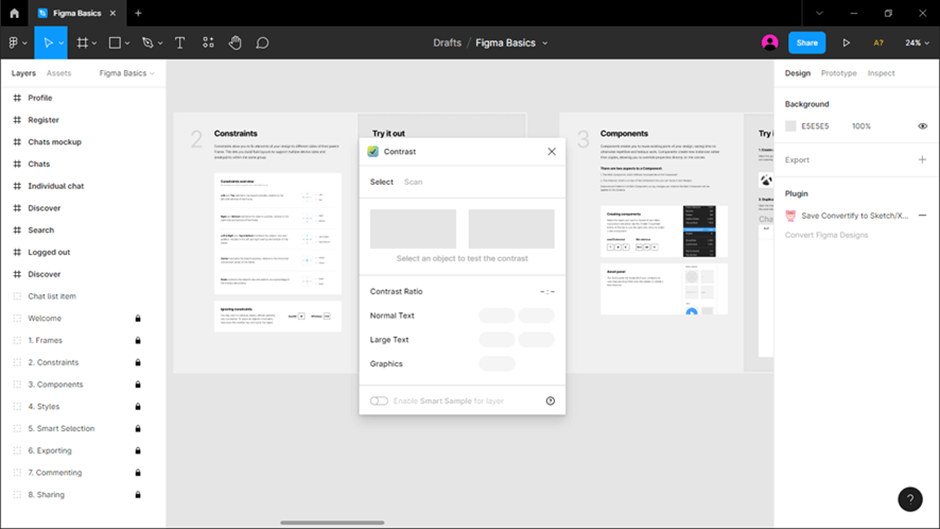Screen dimensions: 940x529
Task: Unlock the 2. Constraints layer
Action: [137, 362]
